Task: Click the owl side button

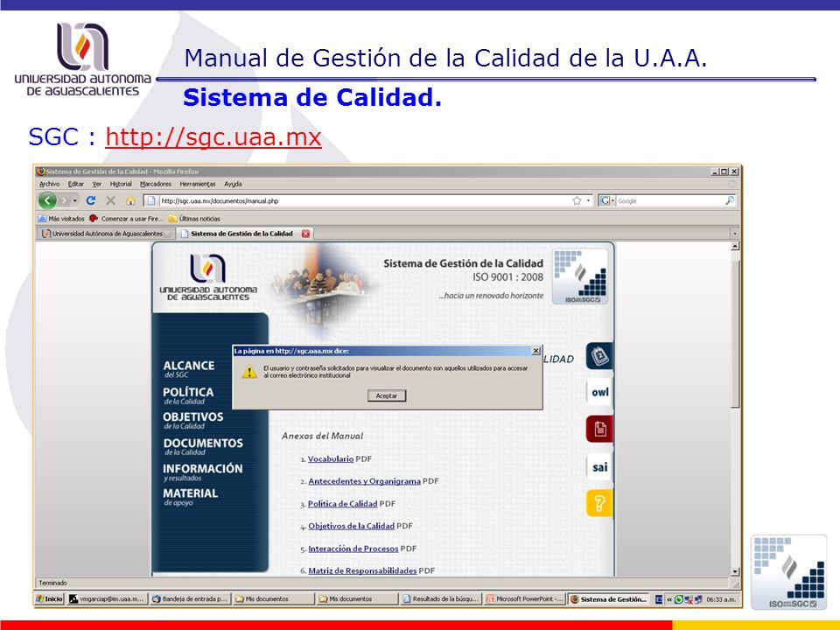Action: (599, 392)
